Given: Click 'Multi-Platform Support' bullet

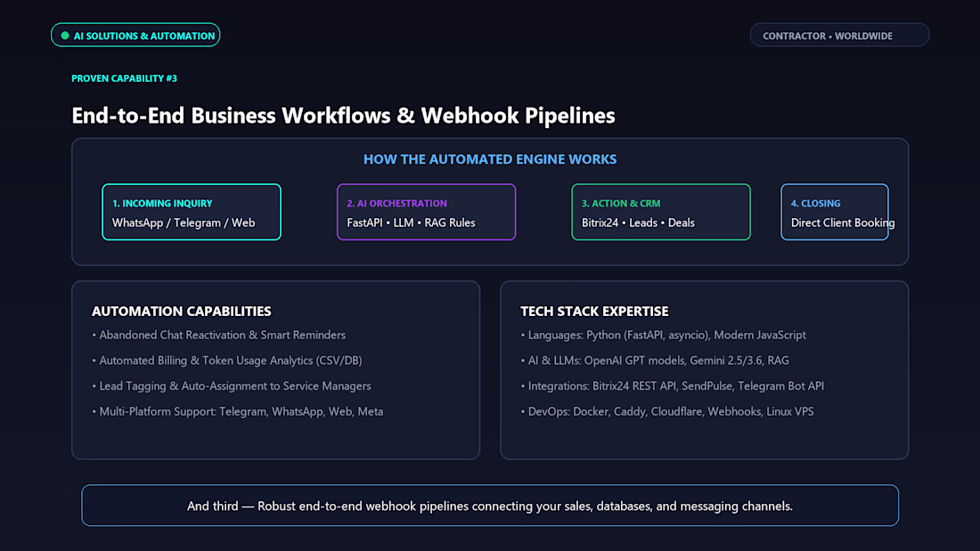Looking at the screenshot, I should click(x=238, y=411).
